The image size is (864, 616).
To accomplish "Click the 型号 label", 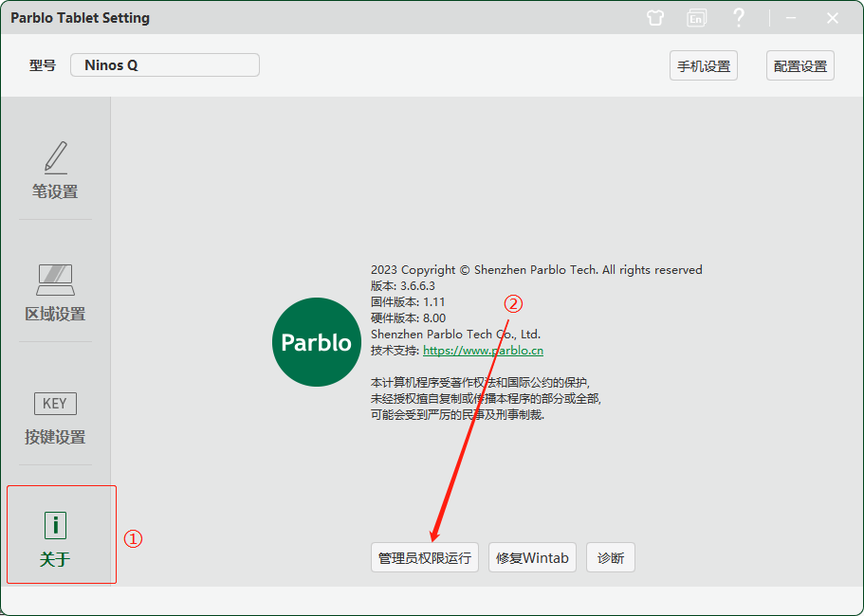I will pyautogui.click(x=43, y=65).
